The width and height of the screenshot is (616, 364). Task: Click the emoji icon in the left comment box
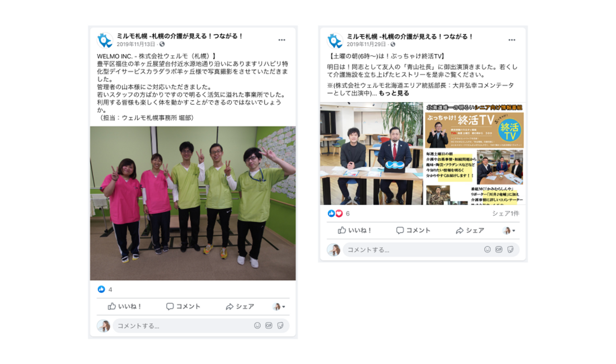point(257,326)
